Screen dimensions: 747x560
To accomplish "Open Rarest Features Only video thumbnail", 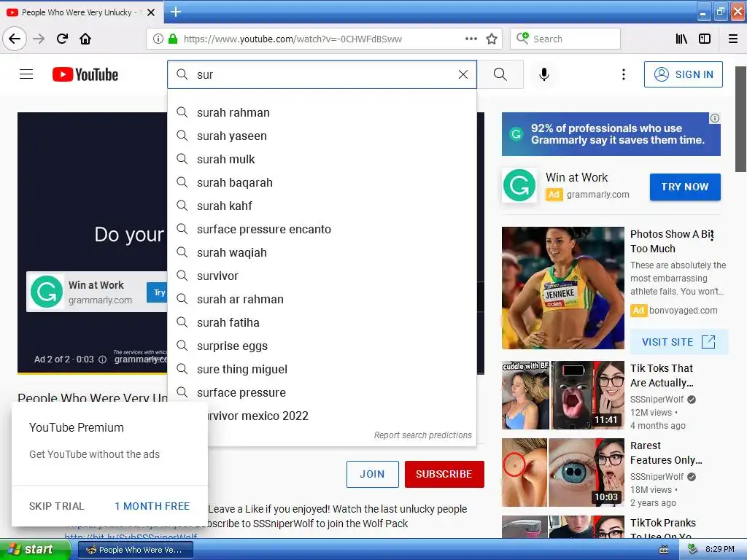I will [x=562, y=472].
